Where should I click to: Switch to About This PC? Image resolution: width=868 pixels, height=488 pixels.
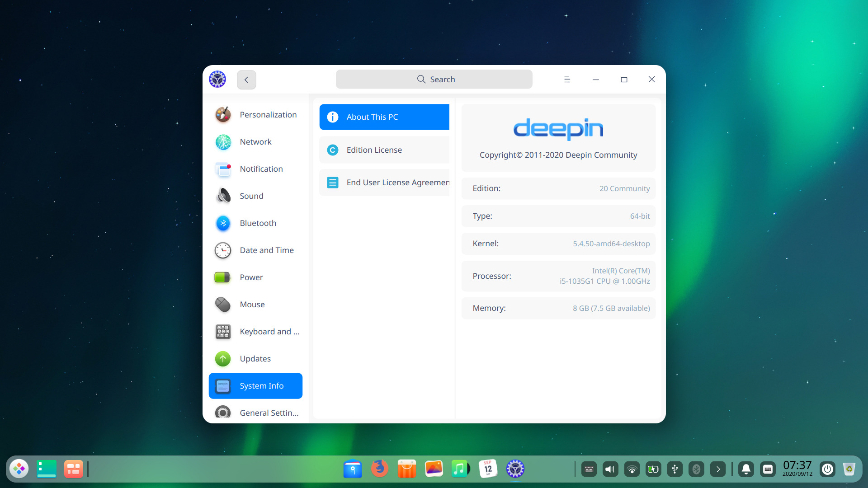[384, 117]
